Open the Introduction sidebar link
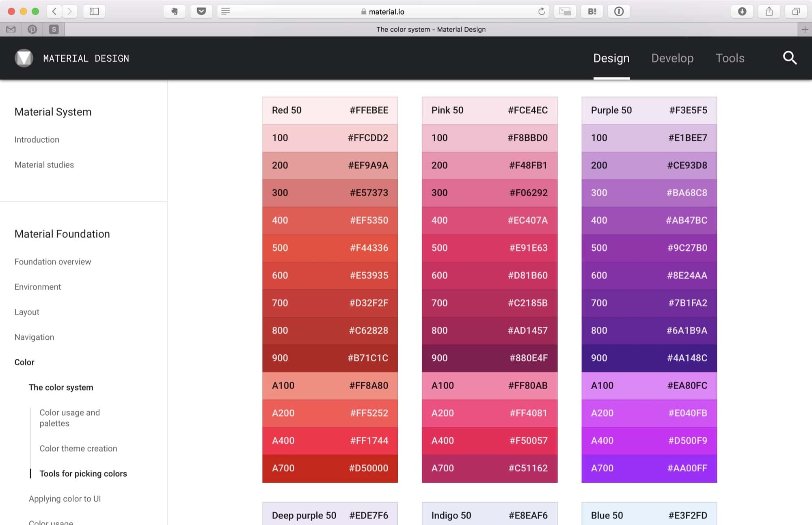 [x=37, y=139]
